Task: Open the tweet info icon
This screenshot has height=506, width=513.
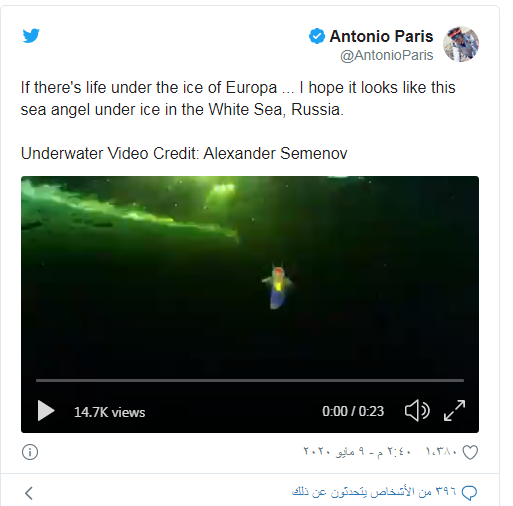Action: click(x=30, y=452)
